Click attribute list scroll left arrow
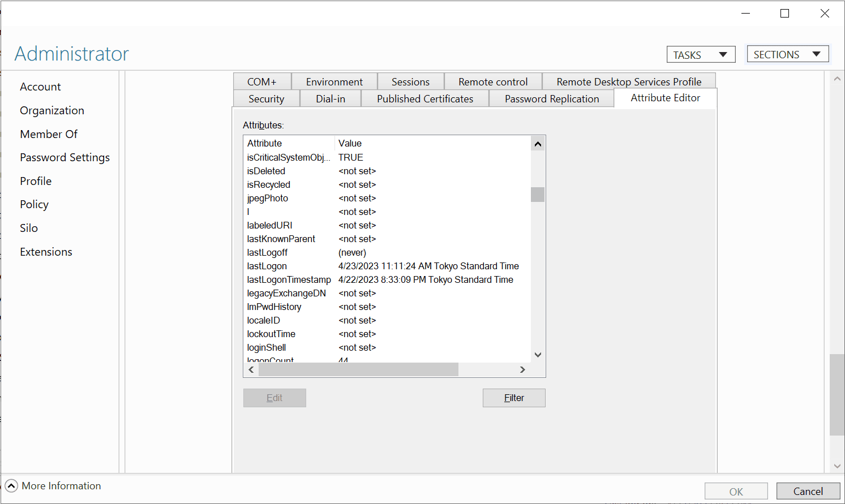 251,369
